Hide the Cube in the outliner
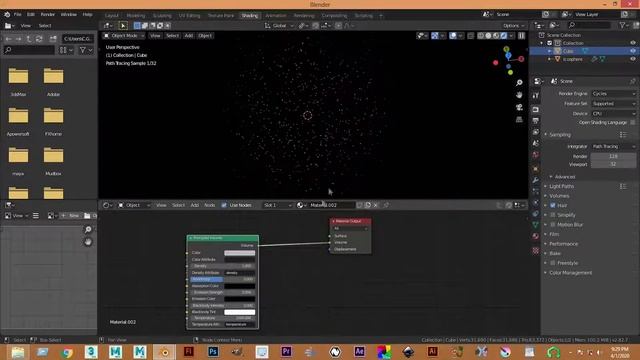Screen dimensions: 640x360 (633, 51)
